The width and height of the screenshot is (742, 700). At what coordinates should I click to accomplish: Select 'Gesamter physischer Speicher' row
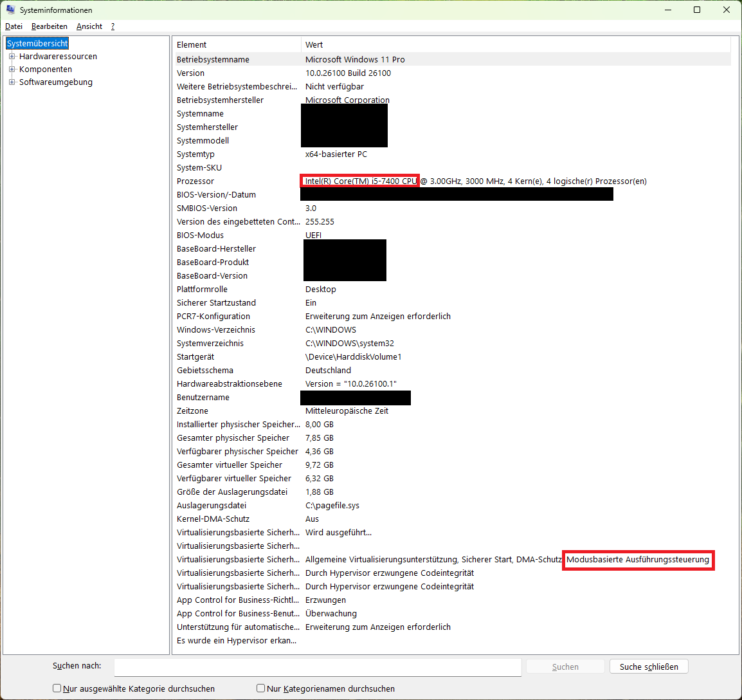coord(452,438)
